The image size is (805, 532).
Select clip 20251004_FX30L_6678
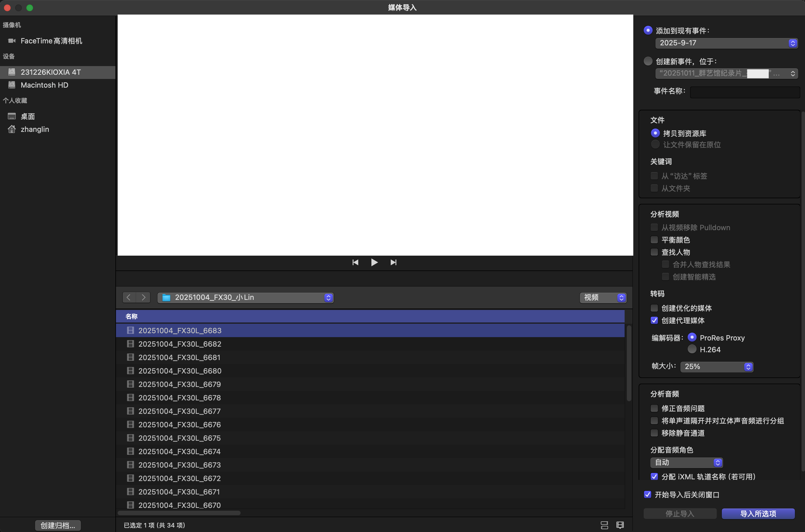[179, 397]
